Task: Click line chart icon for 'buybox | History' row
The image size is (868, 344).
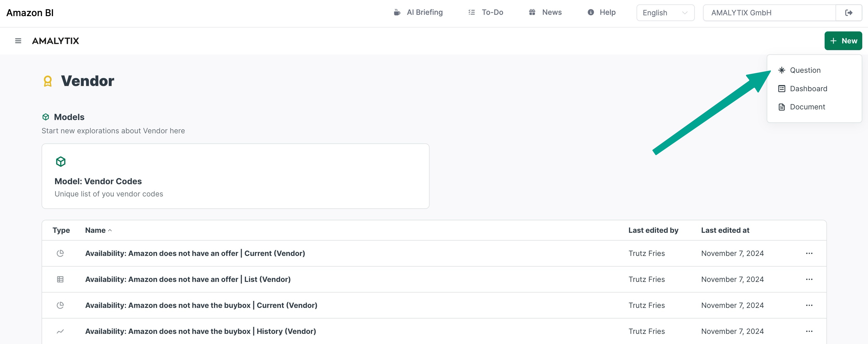Action: coord(60,332)
